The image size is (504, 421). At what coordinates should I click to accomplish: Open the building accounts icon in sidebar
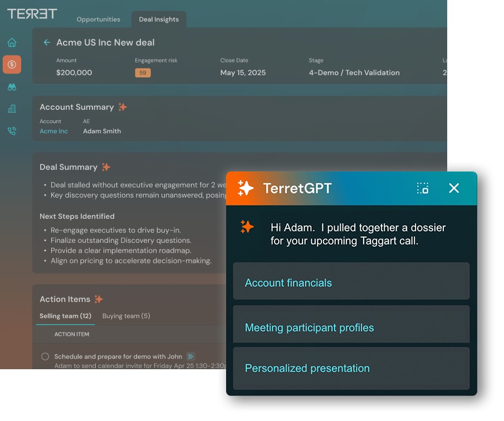click(12, 109)
